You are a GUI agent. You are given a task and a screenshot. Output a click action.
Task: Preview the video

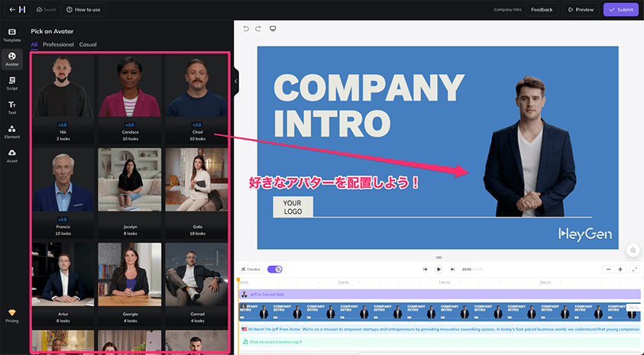click(x=581, y=9)
